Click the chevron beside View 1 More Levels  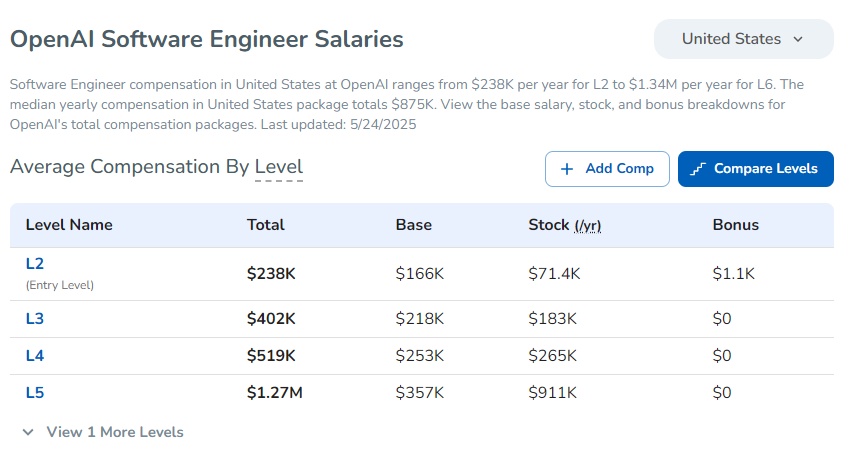(x=27, y=432)
